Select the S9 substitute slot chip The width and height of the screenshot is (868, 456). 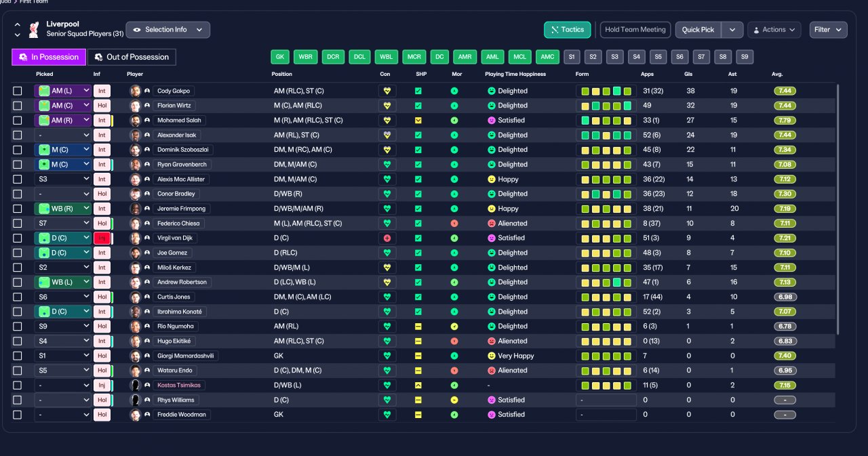(745, 57)
